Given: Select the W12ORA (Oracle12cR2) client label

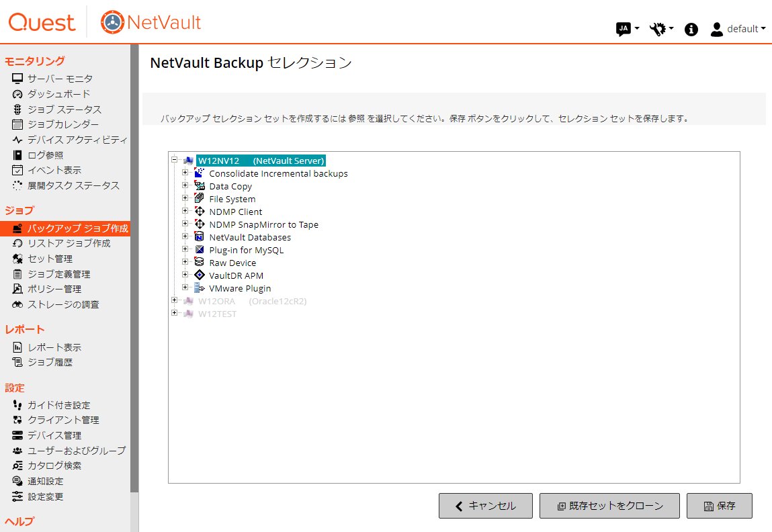Looking at the screenshot, I should pyautogui.click(x=252, y=301).
